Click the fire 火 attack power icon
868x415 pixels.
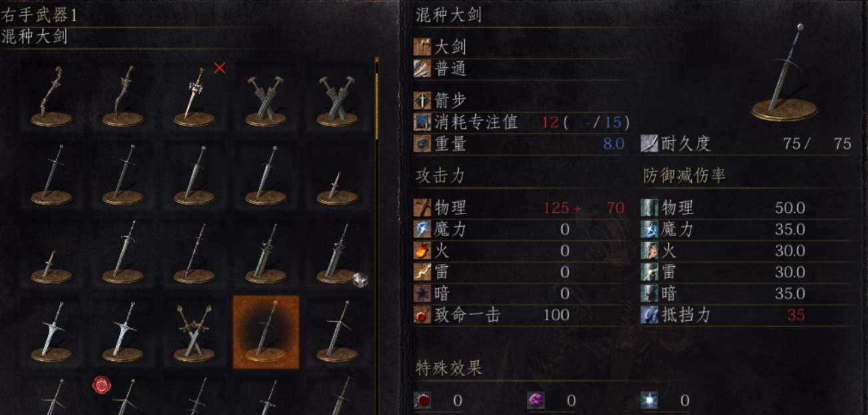tap(422, 250)
